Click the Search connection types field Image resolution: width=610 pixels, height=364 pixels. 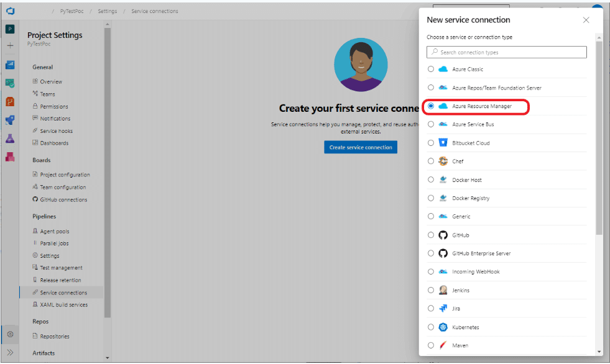coord(507,52)
